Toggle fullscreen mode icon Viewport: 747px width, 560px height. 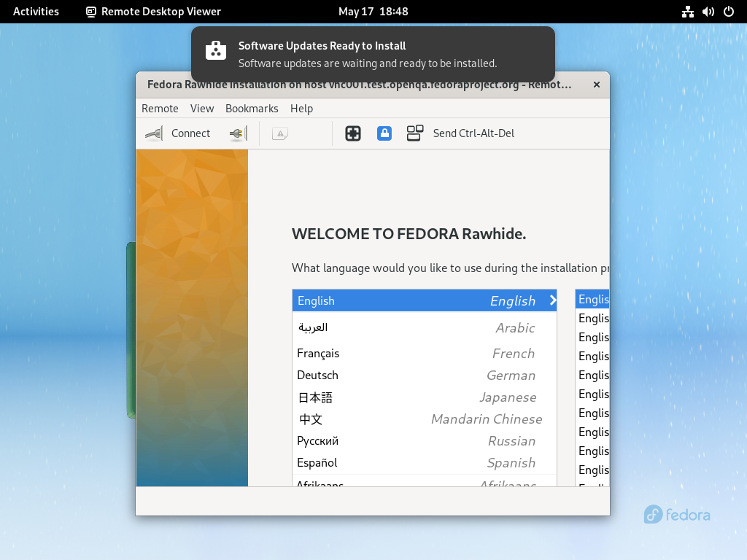pyautogui.click(x=353, y=133)
